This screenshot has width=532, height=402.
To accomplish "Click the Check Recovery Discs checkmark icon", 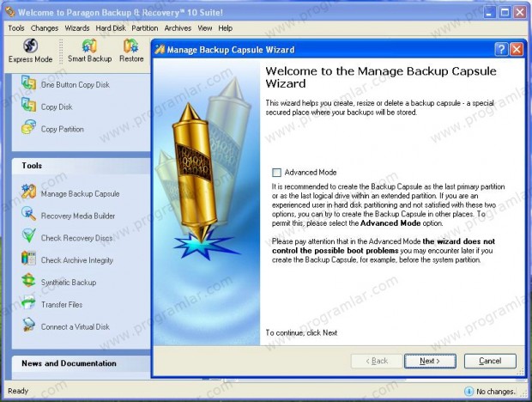I will point(28,236).
